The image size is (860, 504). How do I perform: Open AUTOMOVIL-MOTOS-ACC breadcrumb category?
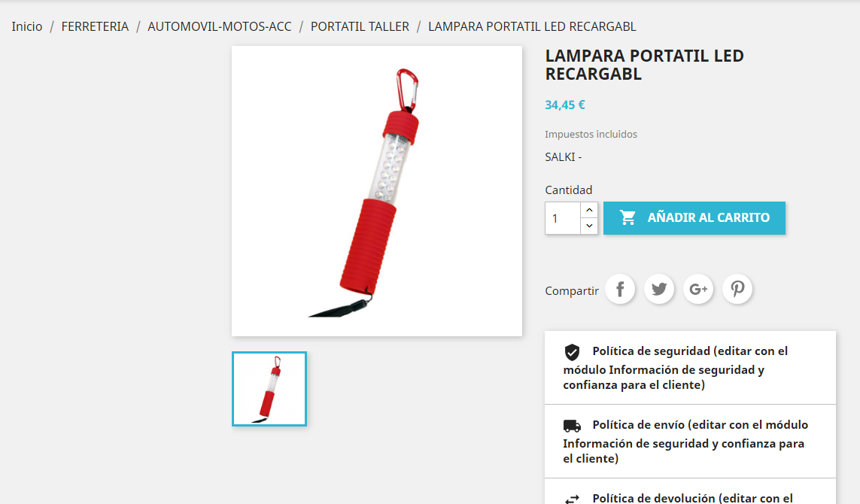coord(220,26)
